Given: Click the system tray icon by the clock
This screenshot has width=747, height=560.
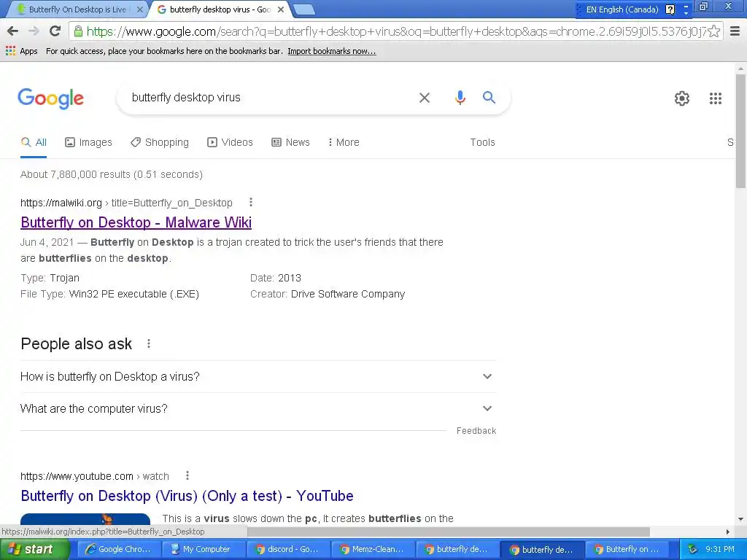Looking at the screenshot, I should point(693,549).
